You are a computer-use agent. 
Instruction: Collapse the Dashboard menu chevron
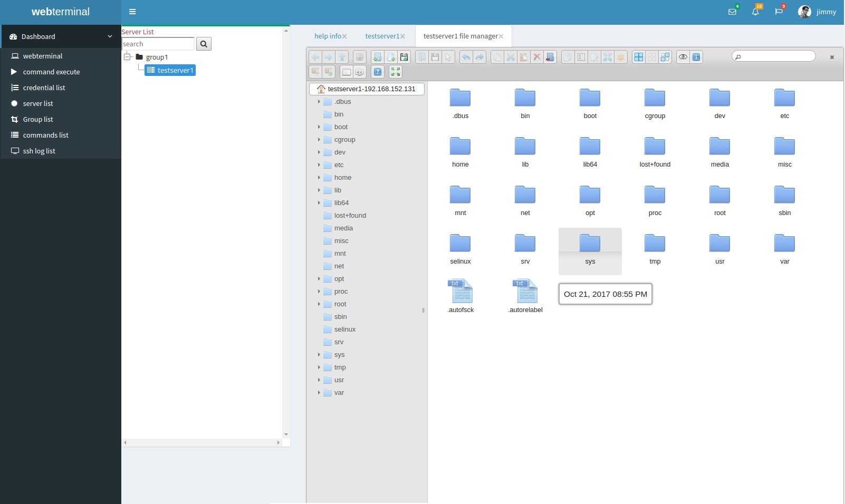pos(110,36)
